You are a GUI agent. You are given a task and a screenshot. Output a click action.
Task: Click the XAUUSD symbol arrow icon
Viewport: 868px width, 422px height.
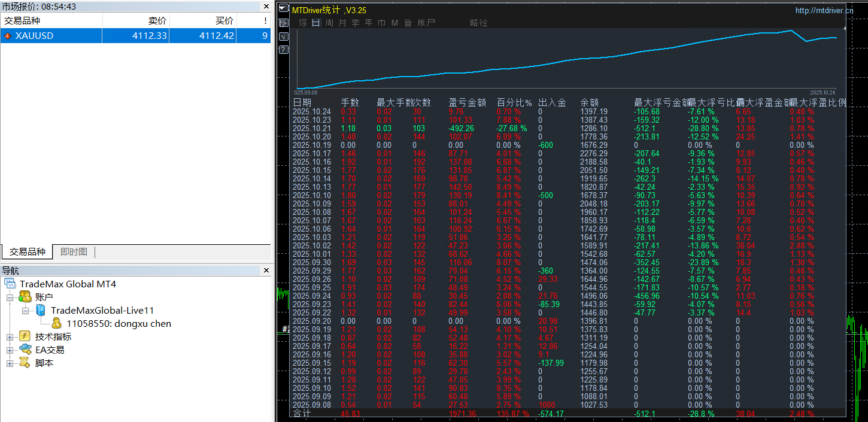[8, 36]
